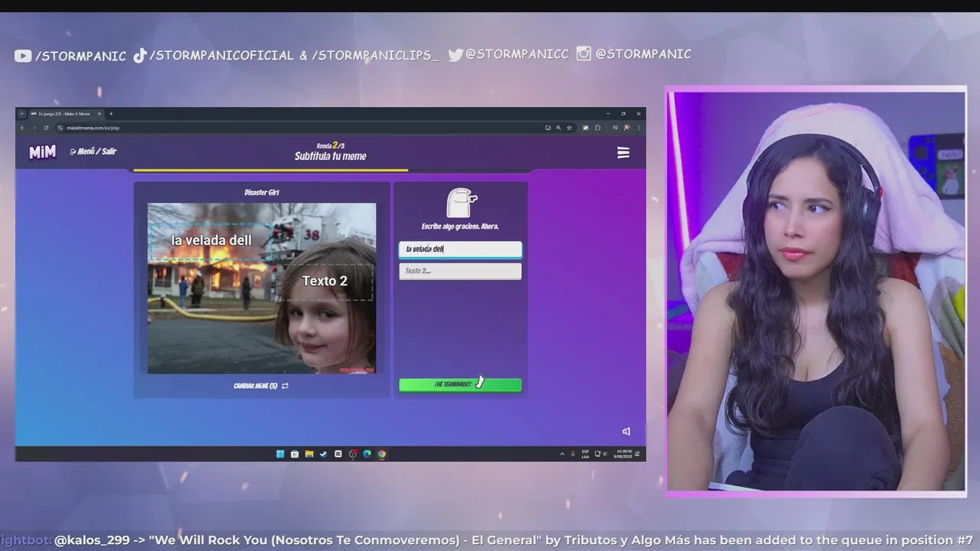Image resolution: width=980 pixels, height=551 pixels.
Task: Bookmark the page with the star icon
Action: tap(569, 128)
